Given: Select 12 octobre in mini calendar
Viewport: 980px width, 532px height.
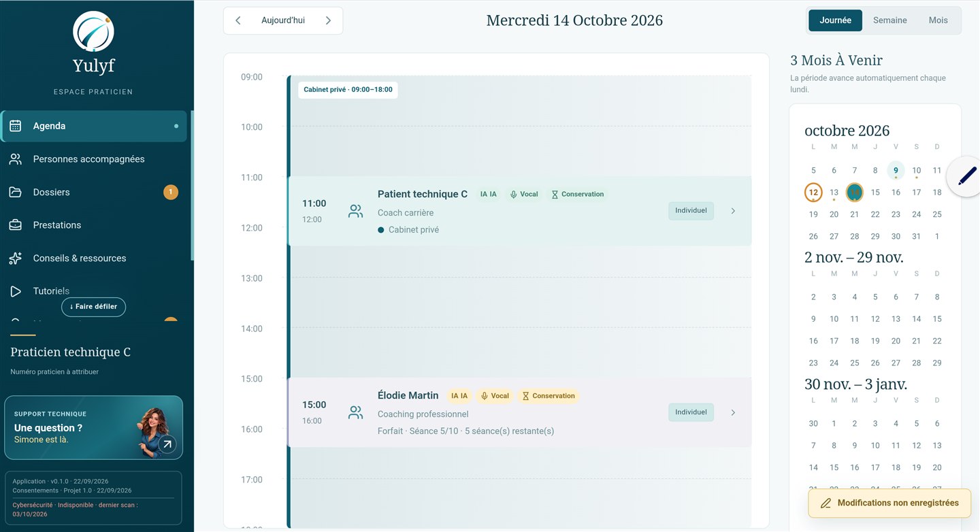Looking at the screenshot, I should tap(813, 193).
